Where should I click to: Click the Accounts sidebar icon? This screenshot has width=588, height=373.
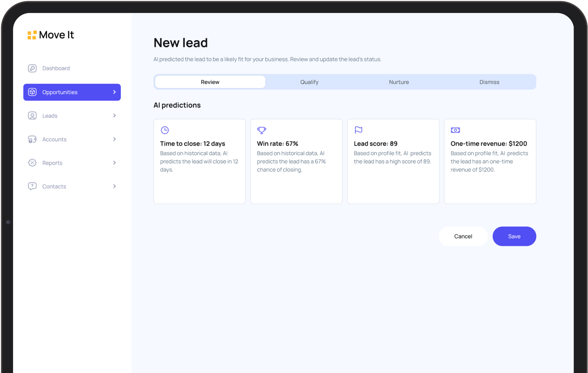33,139
